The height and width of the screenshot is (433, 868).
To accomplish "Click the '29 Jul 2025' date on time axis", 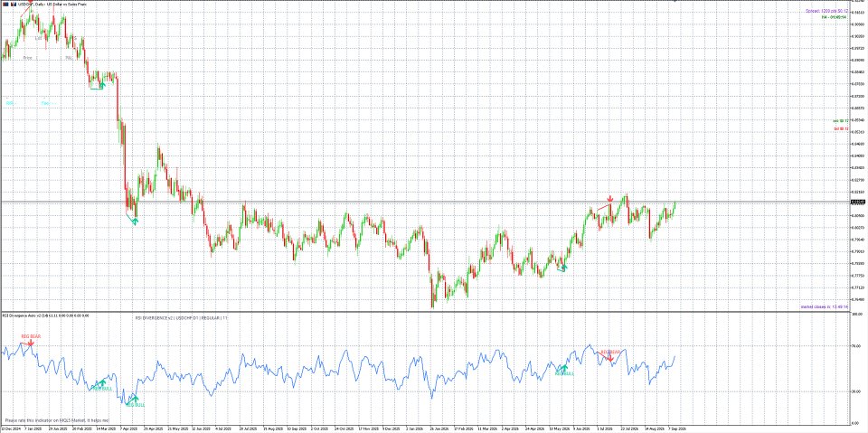I will [249, 428].
